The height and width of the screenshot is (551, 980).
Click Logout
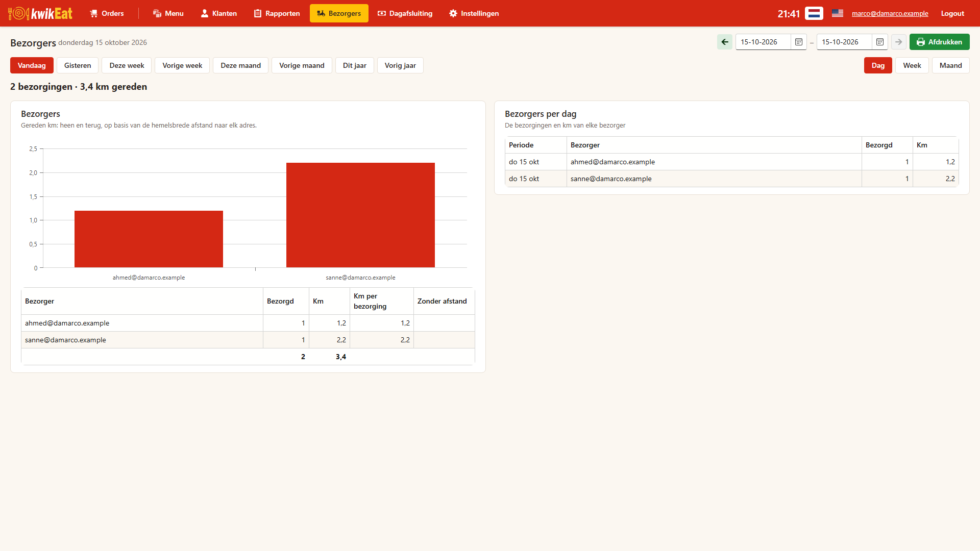coord(952,13)
